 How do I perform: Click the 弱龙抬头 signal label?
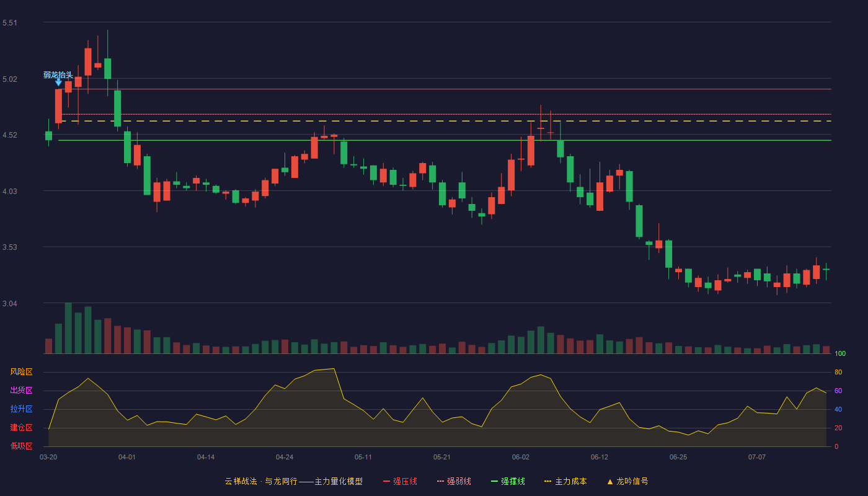[58, 75]
